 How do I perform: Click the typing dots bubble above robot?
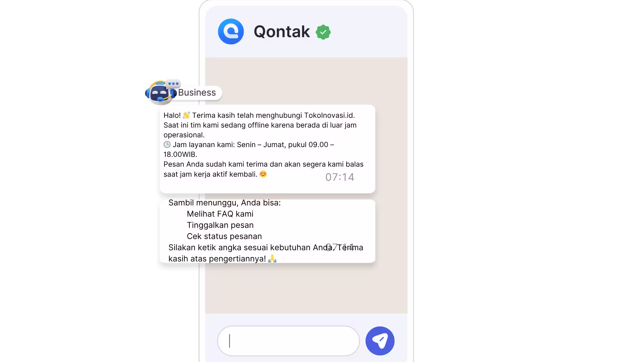pos(173,83)
